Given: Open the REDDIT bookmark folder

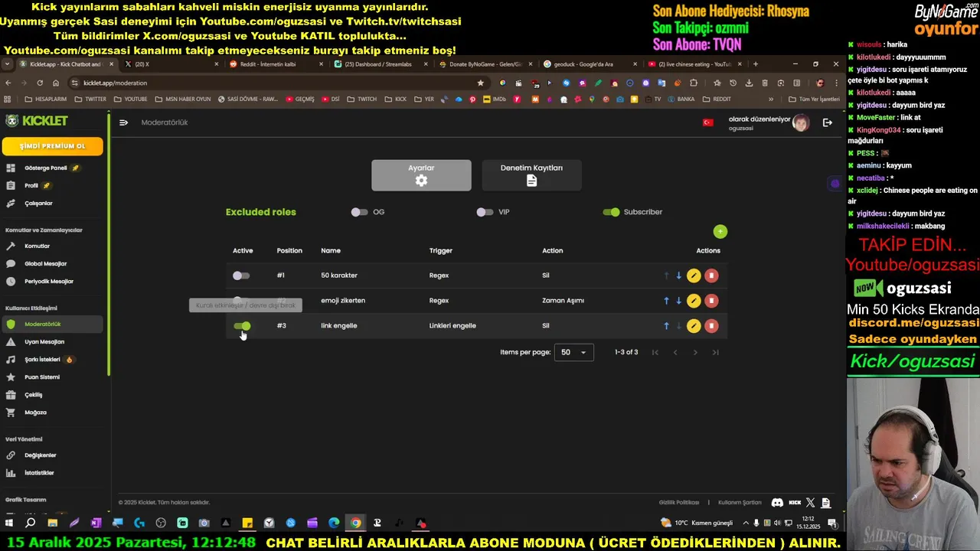Looking at the screenshot, I should 716,99.
